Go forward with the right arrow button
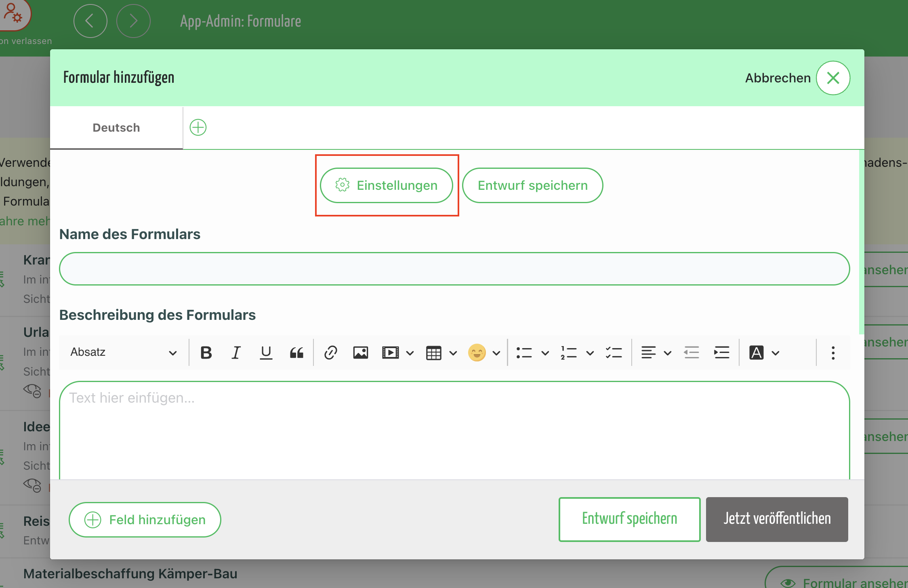Viewport: 908px width, 588px height. click(x=133, y=21)
